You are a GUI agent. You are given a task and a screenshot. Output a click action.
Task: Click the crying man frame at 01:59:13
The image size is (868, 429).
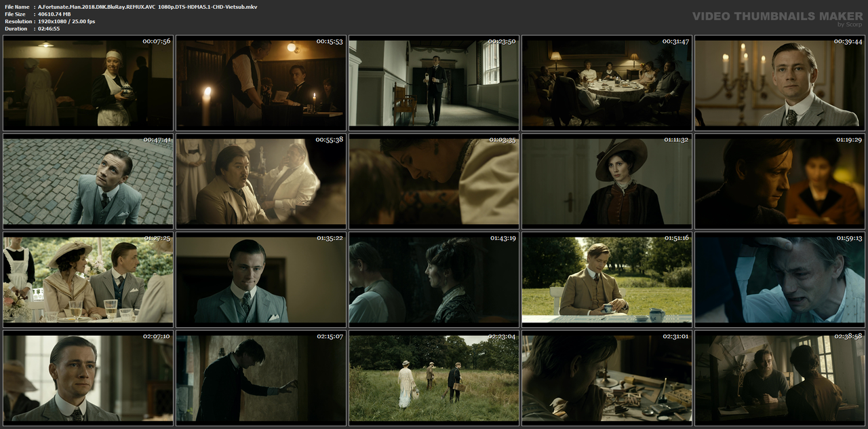tap(780, 280)
